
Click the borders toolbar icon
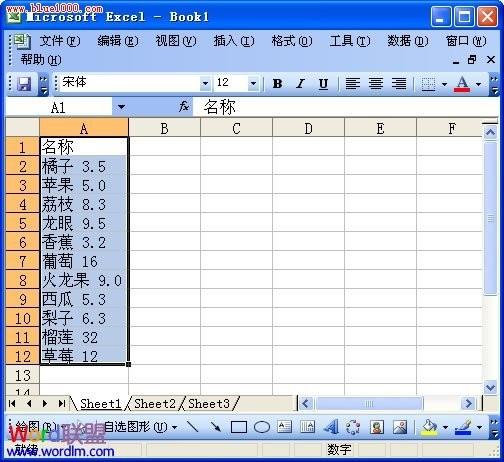(428, 84)
